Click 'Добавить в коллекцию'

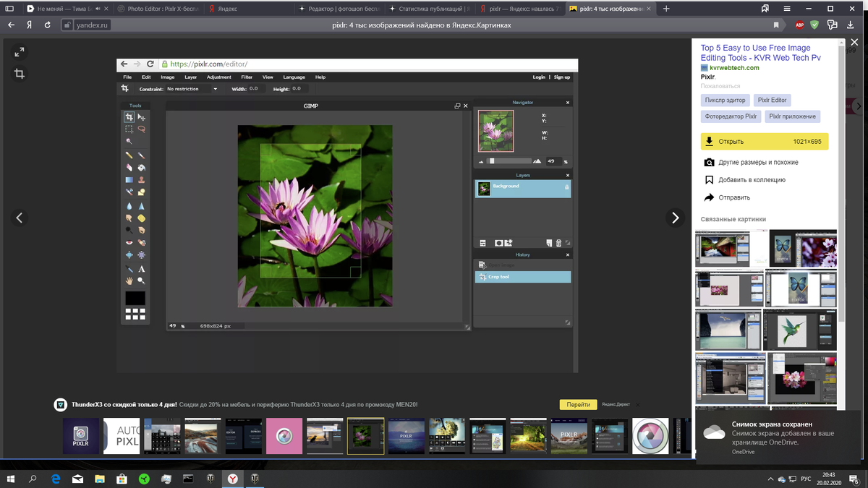(745, 180)
